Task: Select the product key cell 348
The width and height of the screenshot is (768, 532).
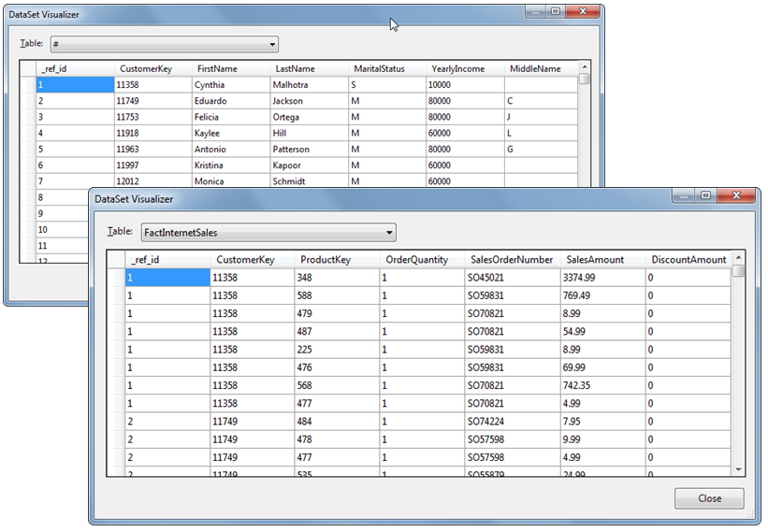Action: click(x=337, y=278)
